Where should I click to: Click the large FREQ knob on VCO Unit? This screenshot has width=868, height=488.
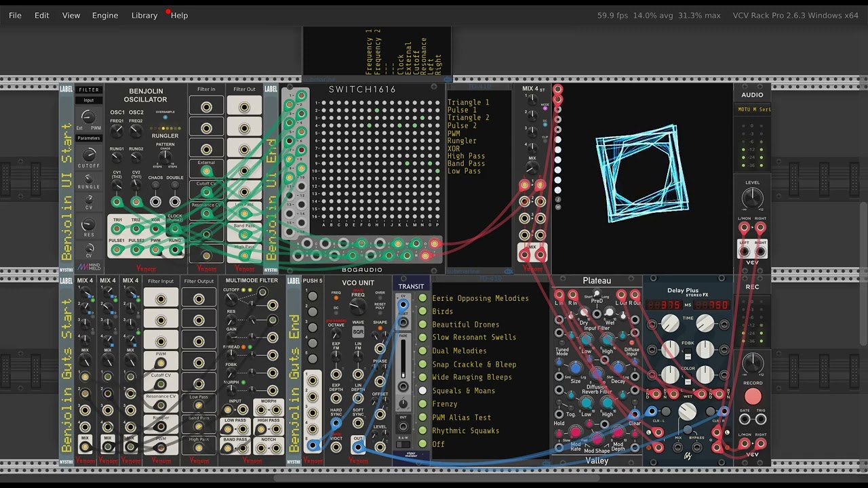pos(358,308)
